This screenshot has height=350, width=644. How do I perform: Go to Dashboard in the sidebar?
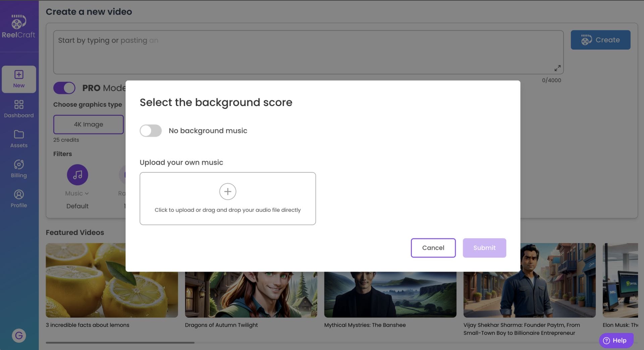19,109
